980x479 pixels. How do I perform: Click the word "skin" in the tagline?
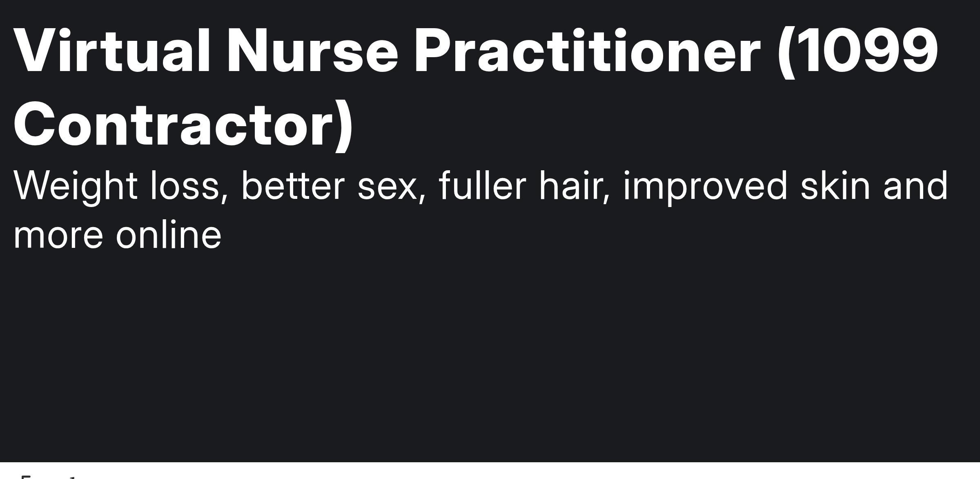(835, 186)
